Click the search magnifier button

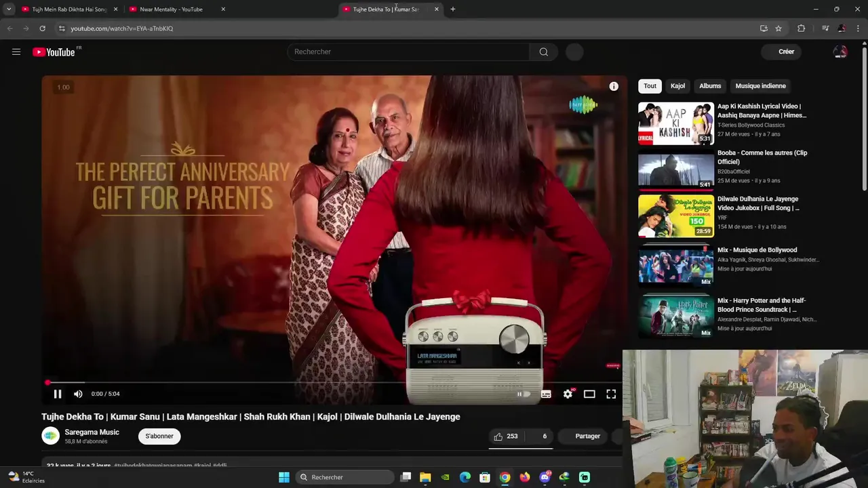click(544, 52)
